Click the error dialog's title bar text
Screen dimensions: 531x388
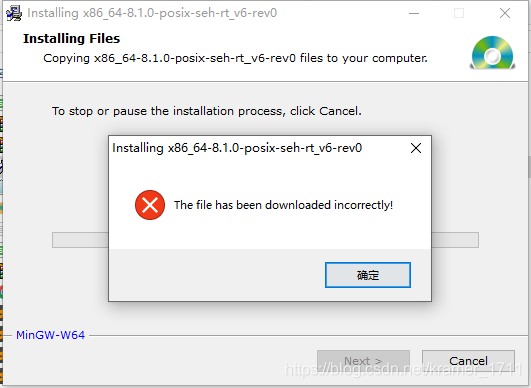pos(237,148)
